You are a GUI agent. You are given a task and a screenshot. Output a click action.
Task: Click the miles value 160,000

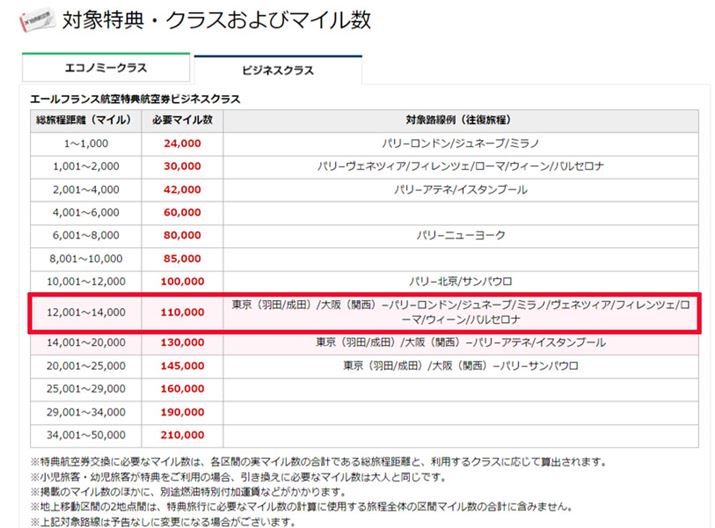pyautogui.click(x=182, y=389)
